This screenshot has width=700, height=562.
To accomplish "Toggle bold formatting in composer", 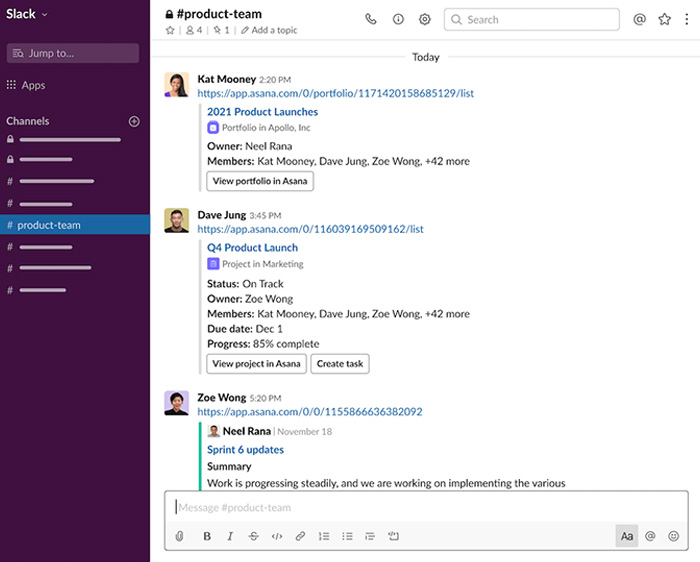I will (207, 536).
